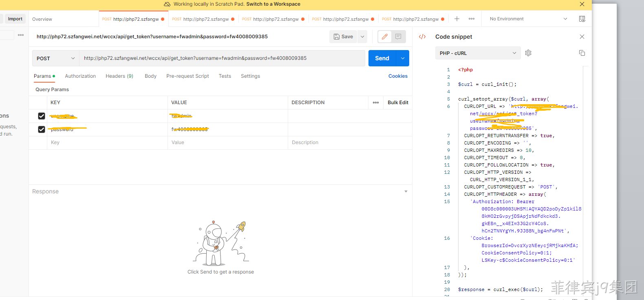
Task: Click the Scratch Pad cloud-offline icon
Action: (167, 4)
